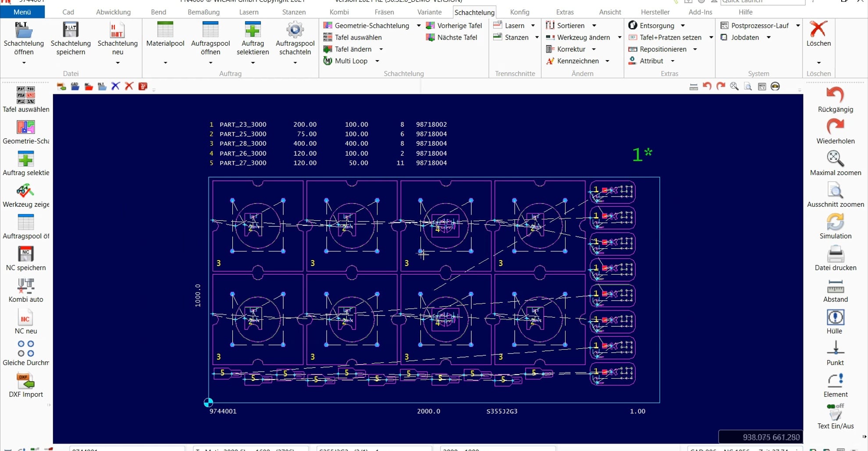The width and height of the screenshot is (868, 451).
Task: Expand the Sortieren dropdown
Action: coord(594,25)
